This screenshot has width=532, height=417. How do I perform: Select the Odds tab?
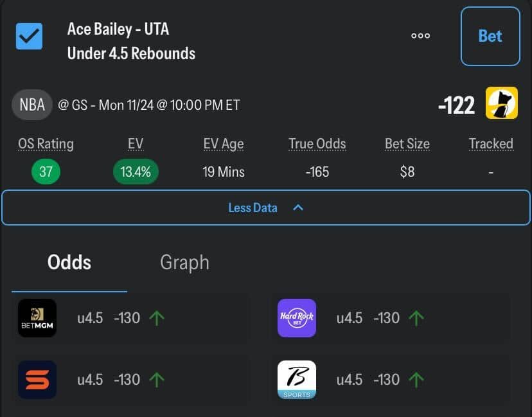69,262
